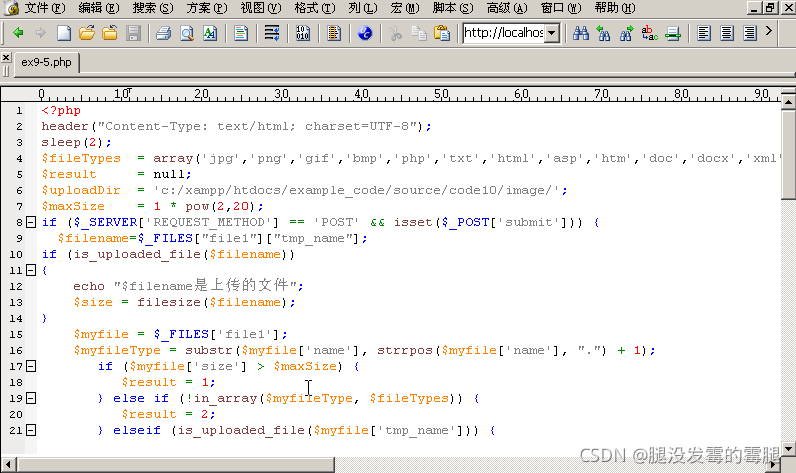
Task: Center align text
Action: 727,33
